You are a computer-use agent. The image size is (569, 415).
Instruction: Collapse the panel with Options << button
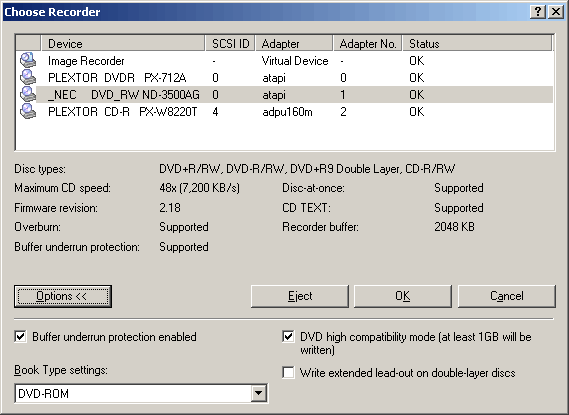pos(63,296)
